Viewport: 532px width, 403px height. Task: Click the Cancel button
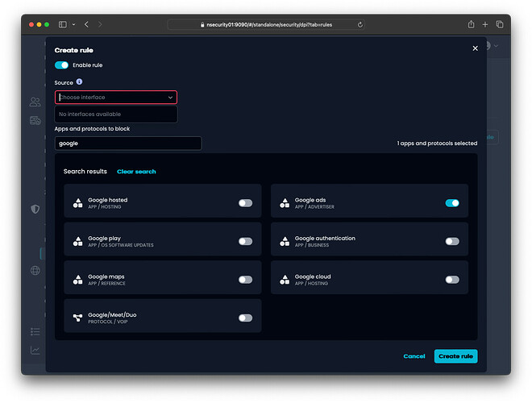tap(414, 356)
